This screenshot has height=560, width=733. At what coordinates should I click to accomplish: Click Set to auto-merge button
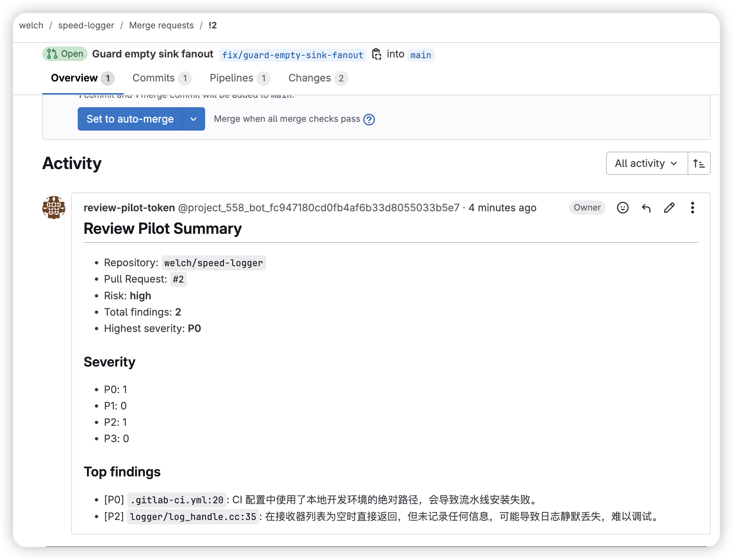(130, 119)
